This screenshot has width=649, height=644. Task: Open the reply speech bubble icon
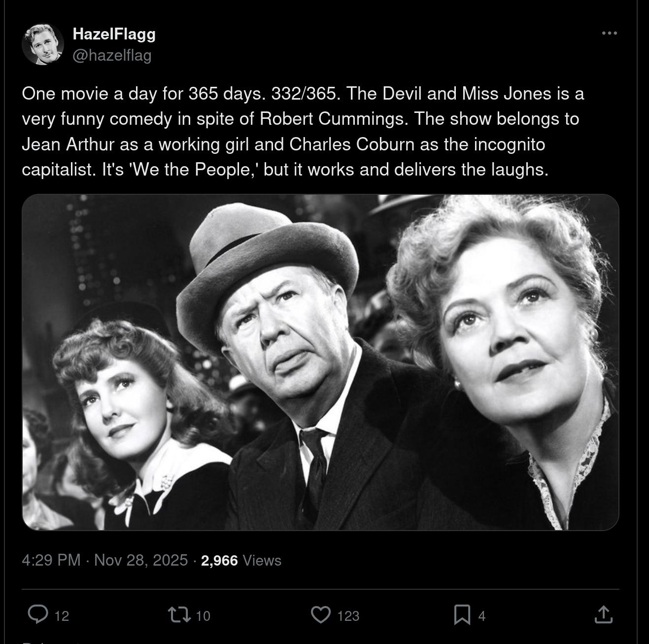[x=38, y=614]
